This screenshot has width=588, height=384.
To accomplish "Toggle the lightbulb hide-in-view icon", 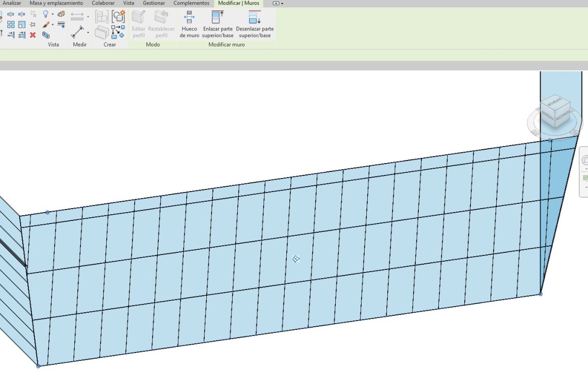I will click(46, 14).
